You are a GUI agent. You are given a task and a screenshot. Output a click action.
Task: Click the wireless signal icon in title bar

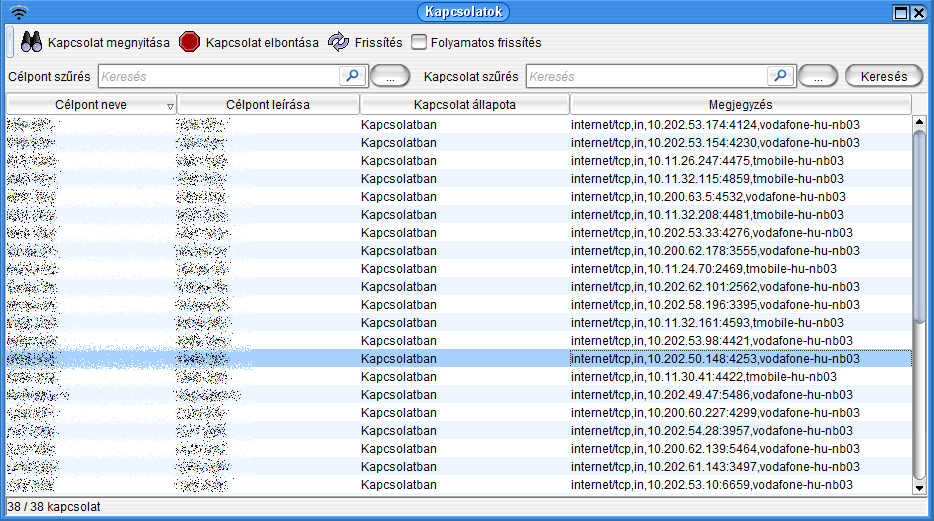[19, 12]
